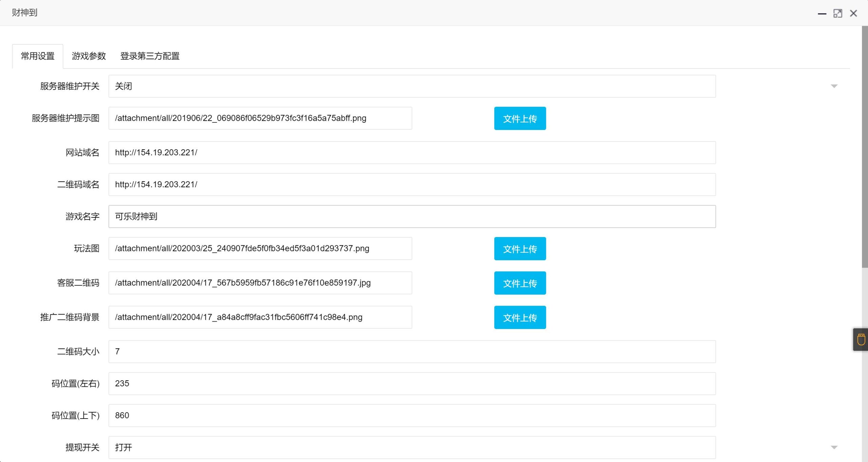Click the 关闭 selection field
This screenshot has height=462, width=868.
click(x=412, y=86)
